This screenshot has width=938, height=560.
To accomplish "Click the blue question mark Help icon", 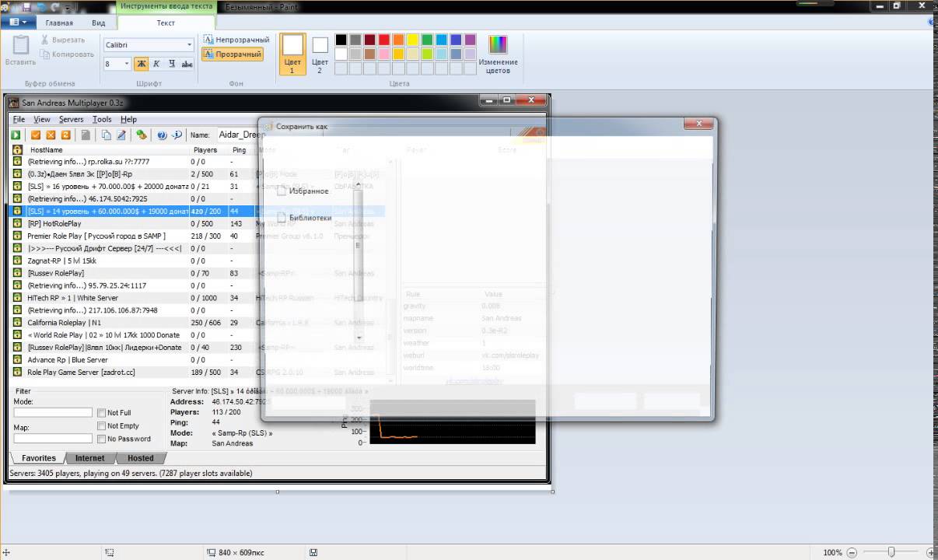I will click(162, 135).
